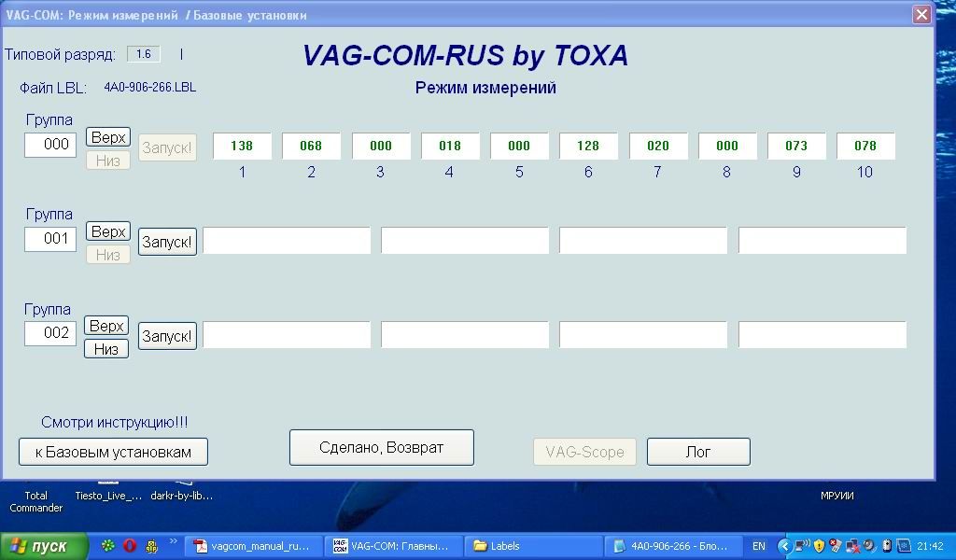The image size is (956, 560).
Task: Click third empty field of group 001
Action: pyautogui.click(x=643, y=241)
